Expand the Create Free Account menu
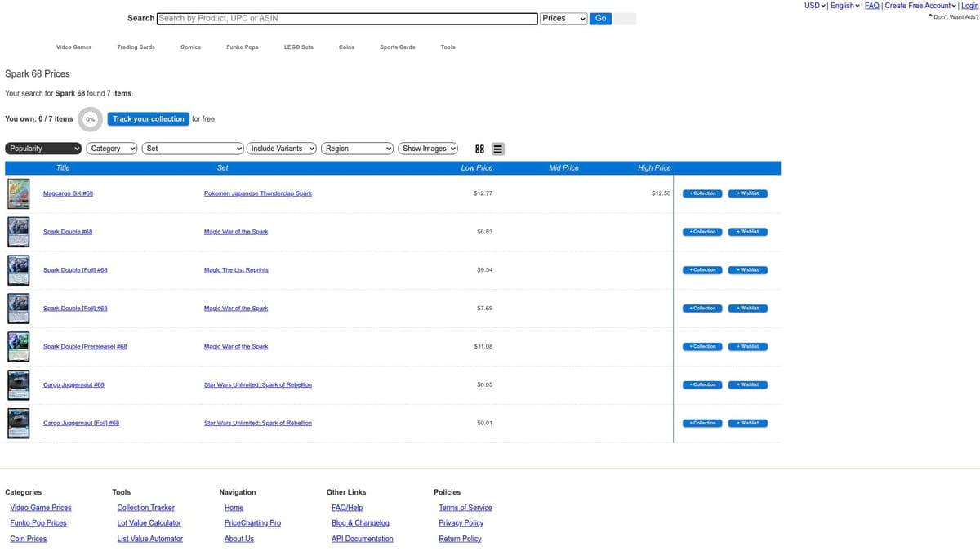The height and width of the screenshot is (551, 980). click(x=921, y=6)
